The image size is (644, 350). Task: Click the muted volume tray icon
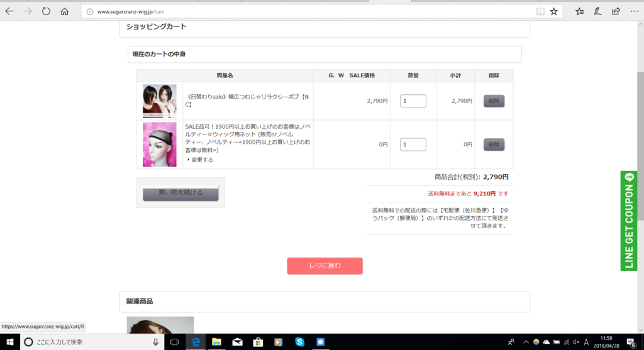[576, 342]
